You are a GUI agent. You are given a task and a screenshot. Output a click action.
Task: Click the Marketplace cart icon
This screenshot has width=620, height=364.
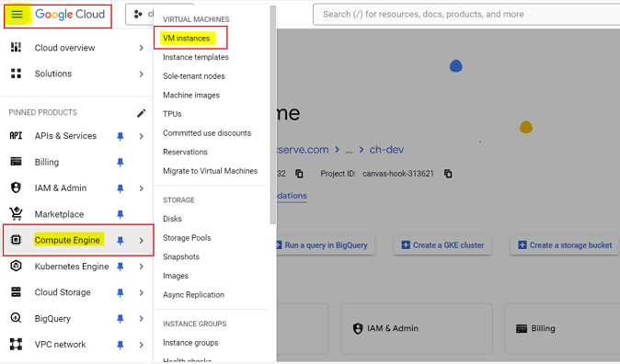16,214
